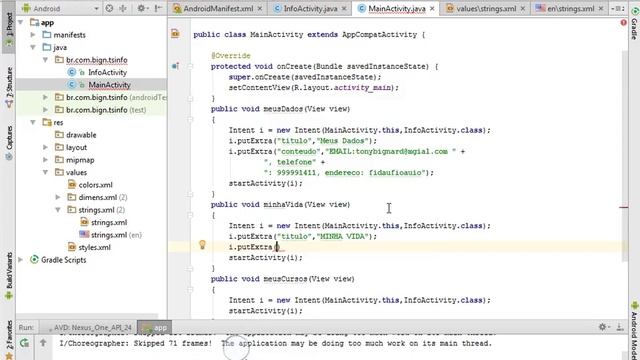Open styles.xml file
Screen dimensions: 640x360
coord(94,247)
